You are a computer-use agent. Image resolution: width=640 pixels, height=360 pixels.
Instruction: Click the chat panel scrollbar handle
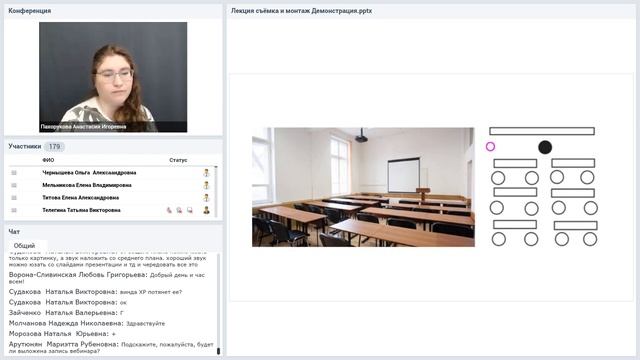click(218, 351)
